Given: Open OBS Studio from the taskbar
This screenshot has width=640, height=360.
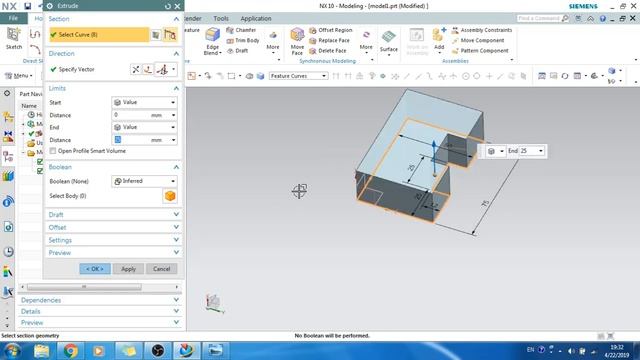Looking at the screenshot, I should point(158,351).
